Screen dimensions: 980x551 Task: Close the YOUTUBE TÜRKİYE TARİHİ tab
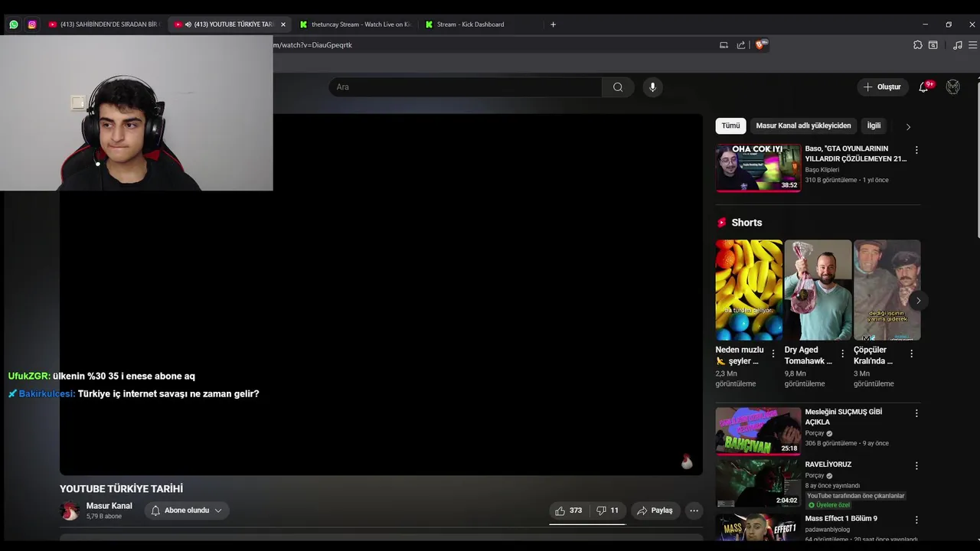click(x=283, y=24)
